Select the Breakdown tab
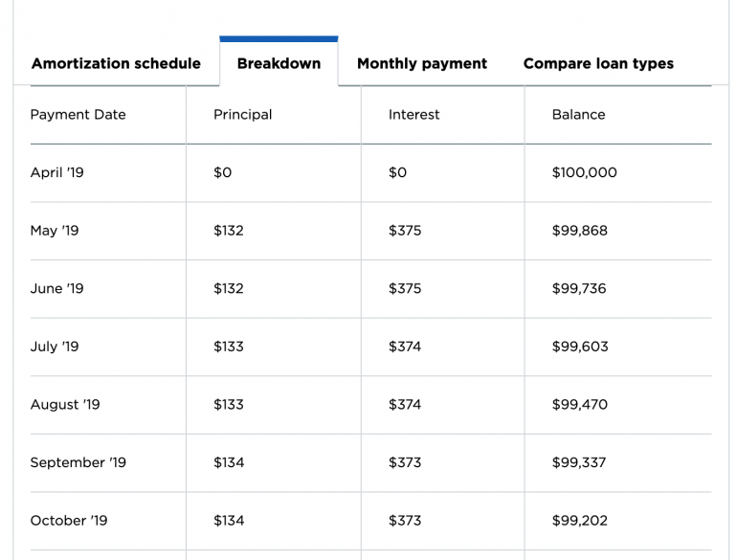This screenshot has width=737, height=560. tap(279, 64)
